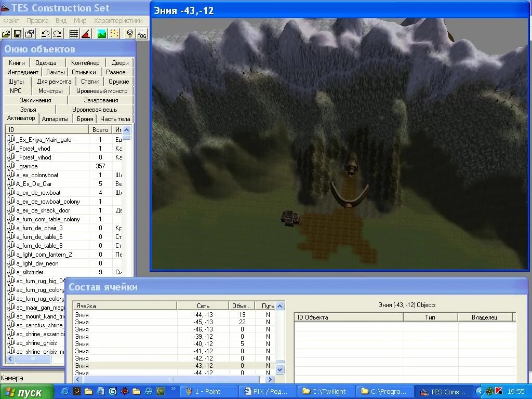The width and height of the screenshot is (532, 399).
Task: Click the Ячейка column header
Action: click(125, 305)
